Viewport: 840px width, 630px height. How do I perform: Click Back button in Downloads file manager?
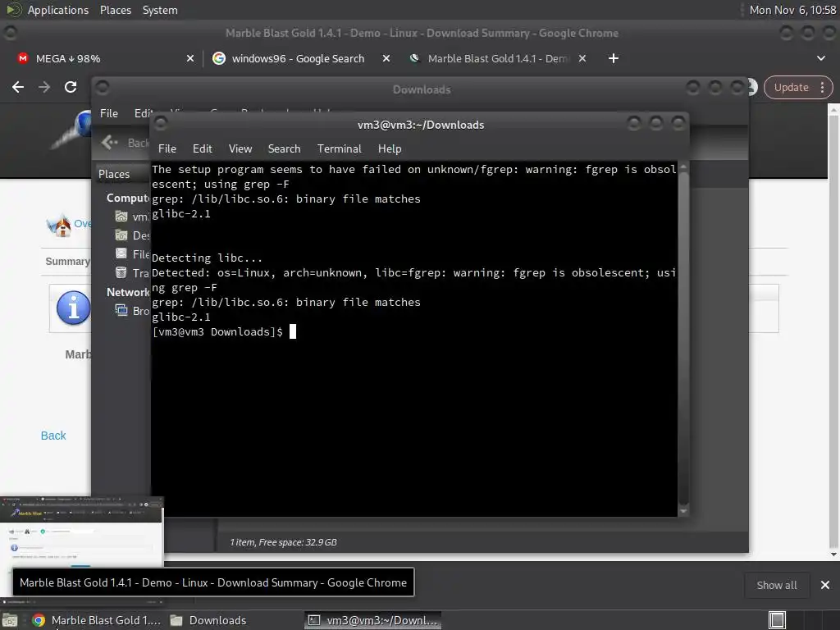click(126, 143)
